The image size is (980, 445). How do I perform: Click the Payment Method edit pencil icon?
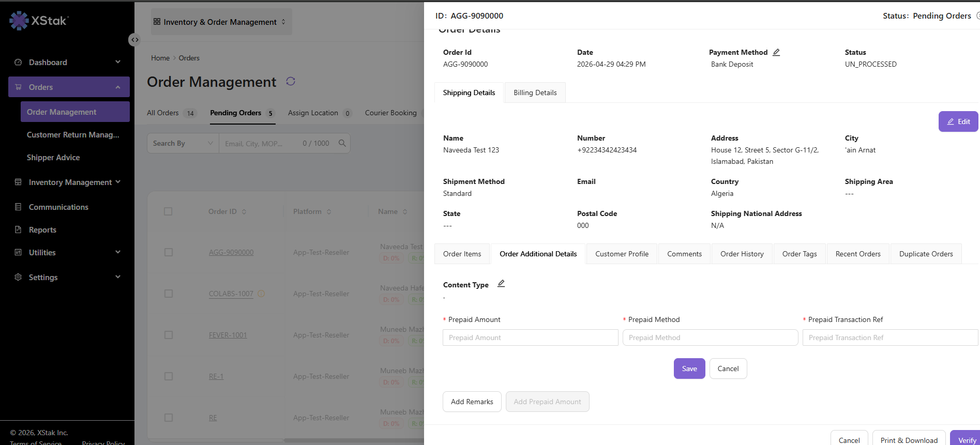click(x=776, y=52)
